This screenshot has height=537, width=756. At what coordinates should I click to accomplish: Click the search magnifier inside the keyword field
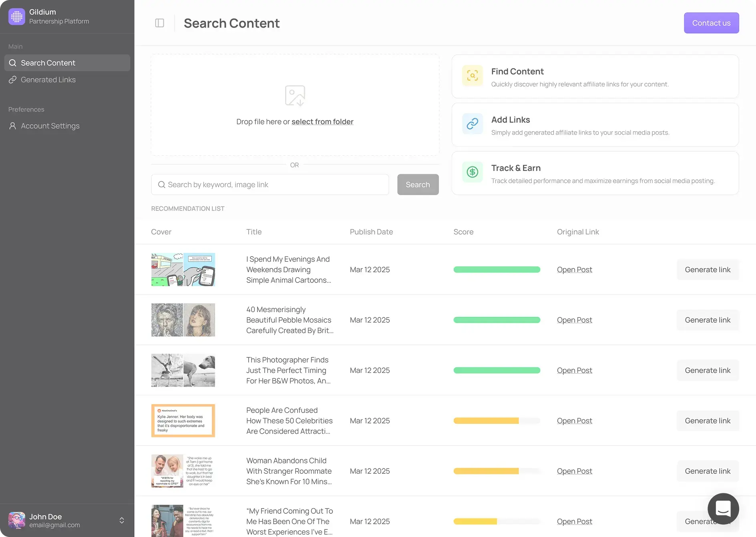162,184
